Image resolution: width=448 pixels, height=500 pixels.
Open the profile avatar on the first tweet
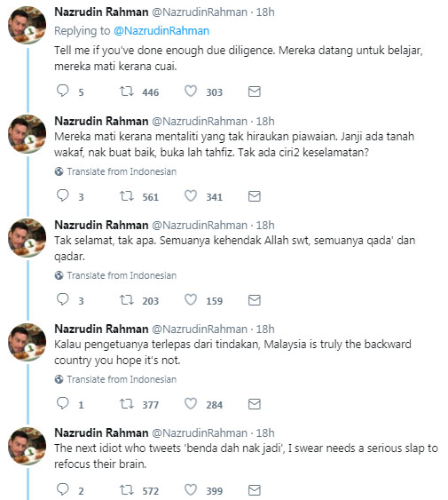28,25
